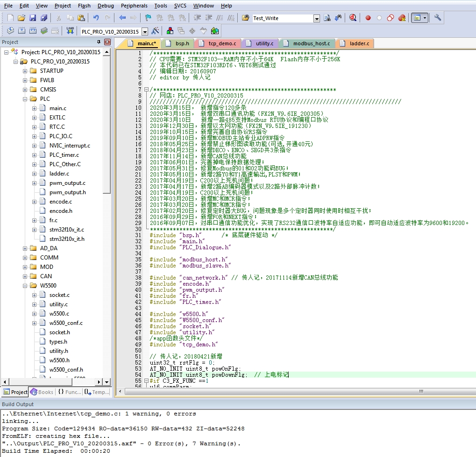This screenshot has width=476, height=457.
Task: Open the target selector PLC_PRO_V10_20200315 dropdown
Action: [x=145, y=32]
